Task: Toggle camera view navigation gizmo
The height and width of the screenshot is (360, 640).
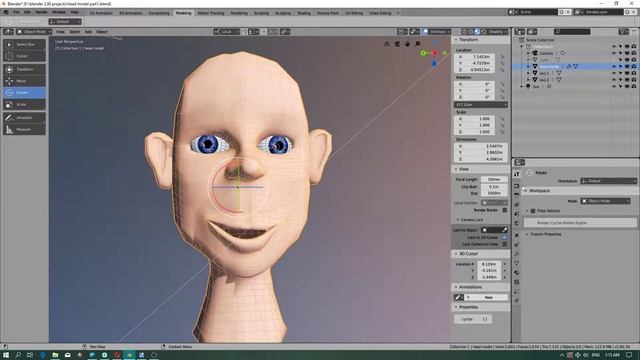Action: pos(397,44)
